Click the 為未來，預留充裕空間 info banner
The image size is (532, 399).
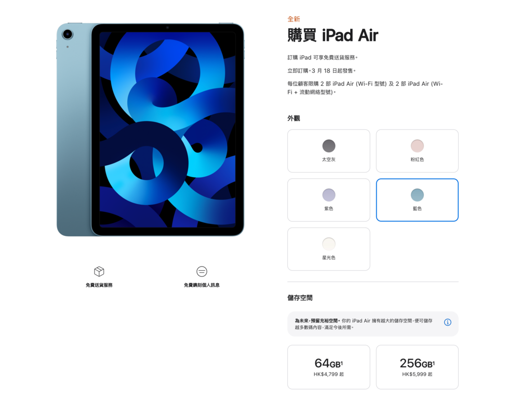373,324
